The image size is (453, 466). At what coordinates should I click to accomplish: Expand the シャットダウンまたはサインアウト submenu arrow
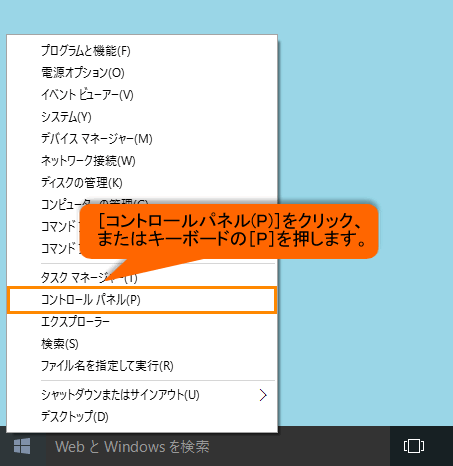263,395
